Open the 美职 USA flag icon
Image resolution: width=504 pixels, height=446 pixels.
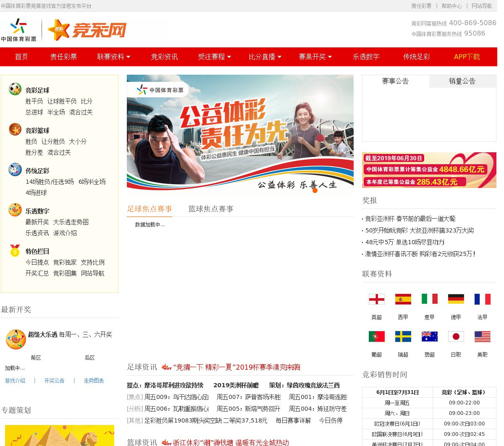pyautogui.click(x=482, y=336)
